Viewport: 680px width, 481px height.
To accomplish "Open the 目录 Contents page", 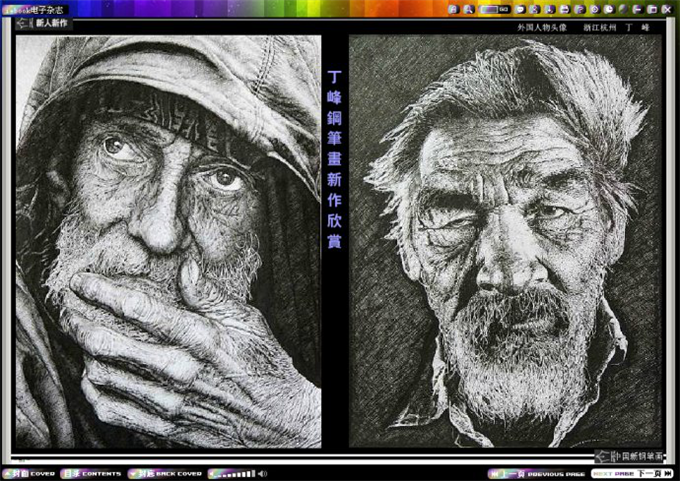I will [92, 474].
